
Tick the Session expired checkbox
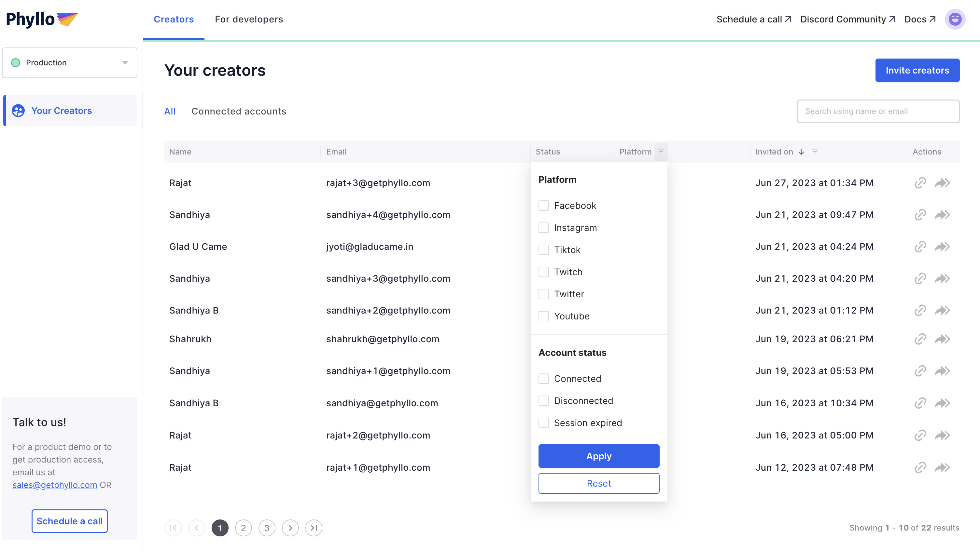[544, 423]
